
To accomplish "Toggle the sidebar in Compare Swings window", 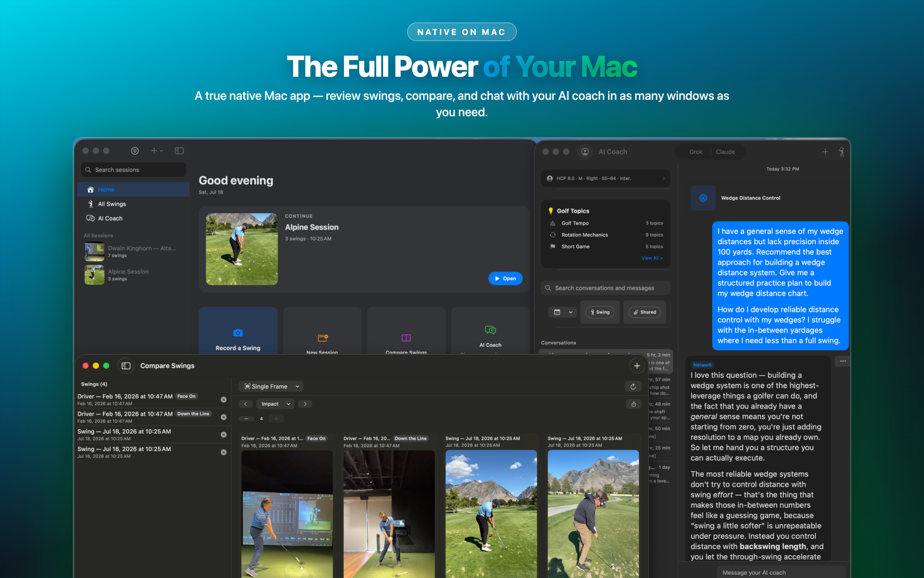I will coord(126,366).
